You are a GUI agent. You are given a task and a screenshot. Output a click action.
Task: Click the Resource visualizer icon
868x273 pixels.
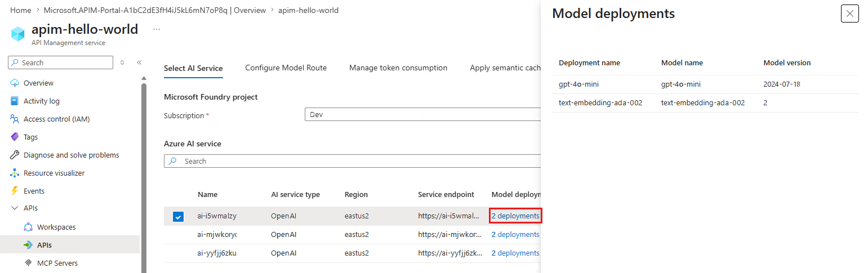point(15,173)
